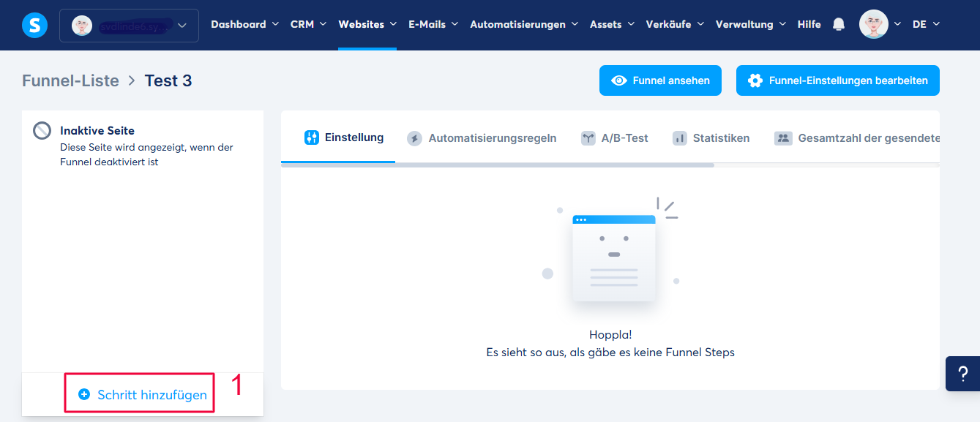Viewport: 980px width, 422px height.
Task: Click the "keine Funnel Steps" message
Action: pyautogui.click(x=610, y=353)
